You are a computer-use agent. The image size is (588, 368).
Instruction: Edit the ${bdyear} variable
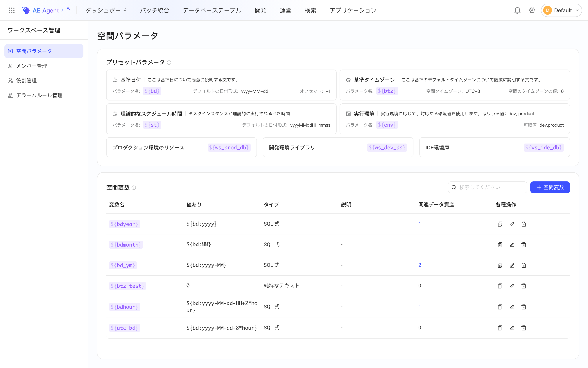coord(512,224)
